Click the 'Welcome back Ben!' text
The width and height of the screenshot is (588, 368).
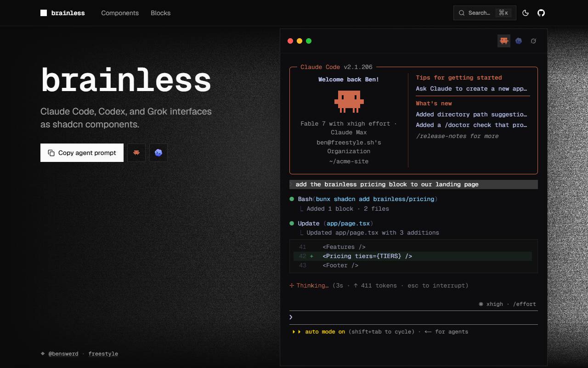pyautogui.click(x=349, y=80)
